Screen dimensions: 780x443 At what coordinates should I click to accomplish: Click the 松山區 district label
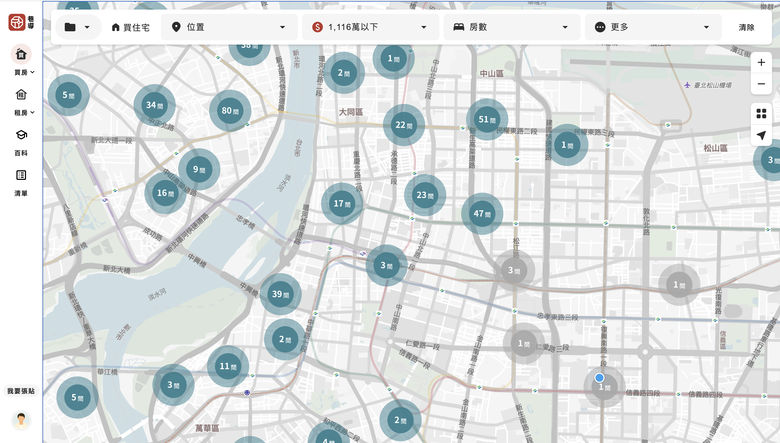(715, 148)
